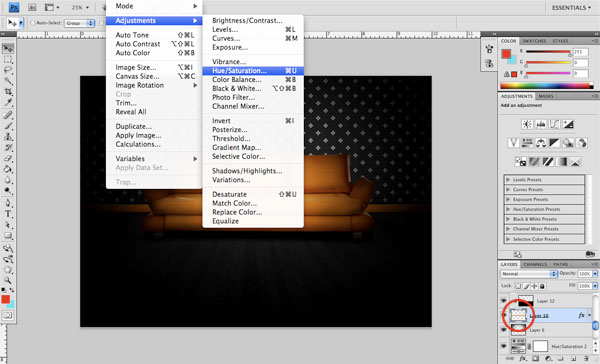Add a Brightness/Contrast adjustment icon
This screenshot has height=364, width=600.
tap(527, 124)
